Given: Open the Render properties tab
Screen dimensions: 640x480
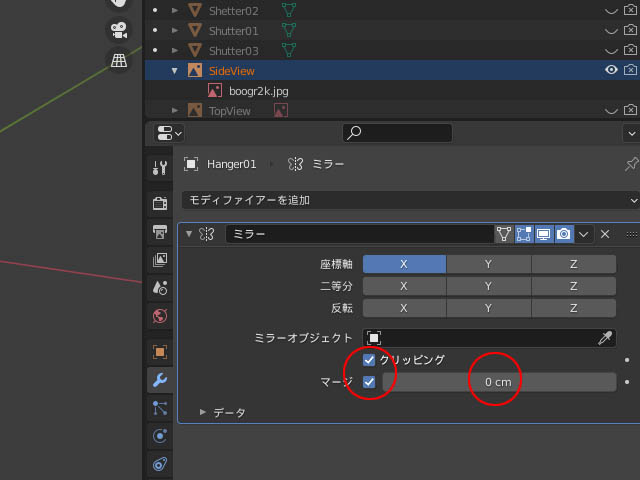Looking at the screenshot, I should click(x=160, y=203).
